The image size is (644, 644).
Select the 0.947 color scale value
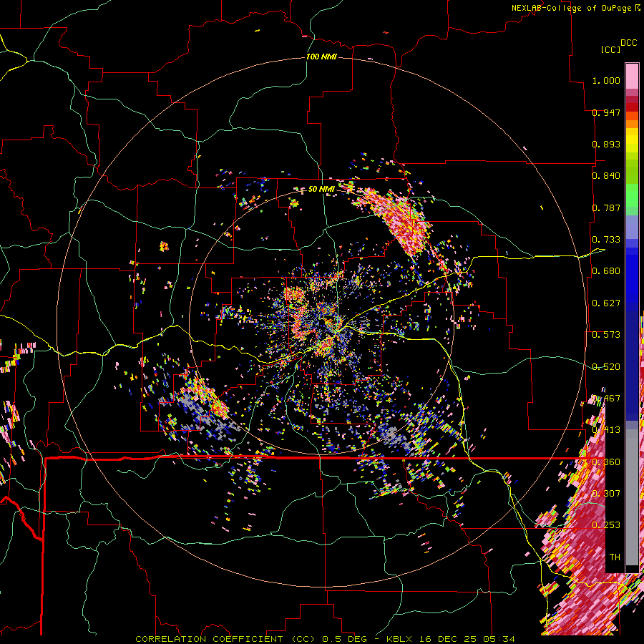[x=606, y=112]
